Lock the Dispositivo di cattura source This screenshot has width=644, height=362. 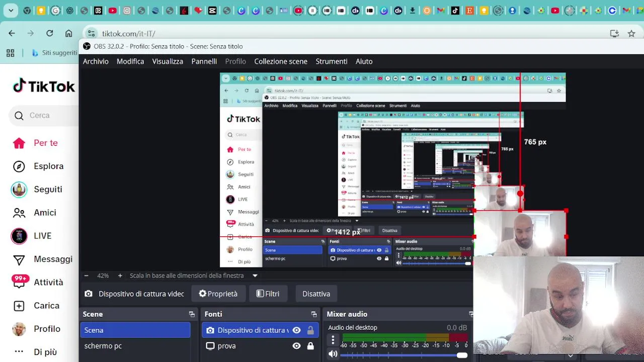click(x=310, y=330)
